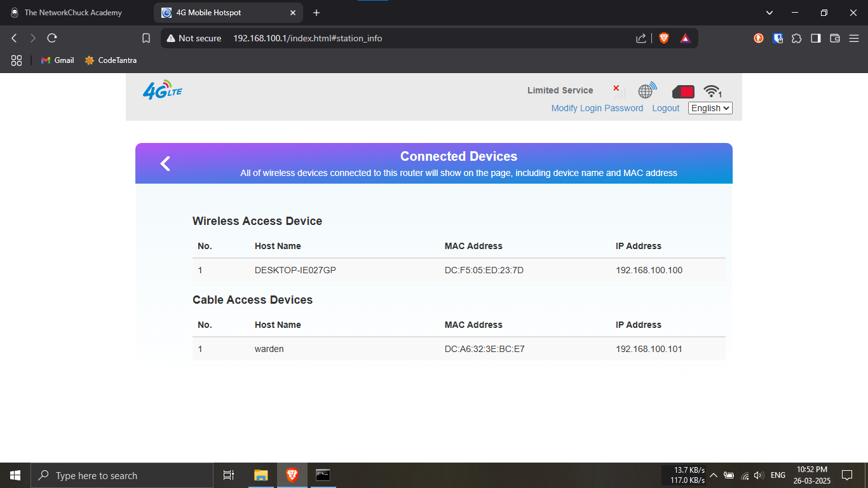Open the browser extensions puzzle icon
This screenshot has height=488, width=868.
tap(796, 38)
